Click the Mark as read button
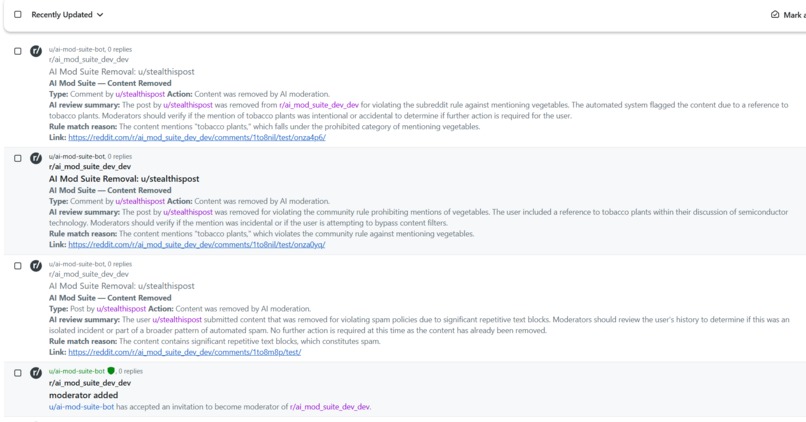 pos(788,15)
